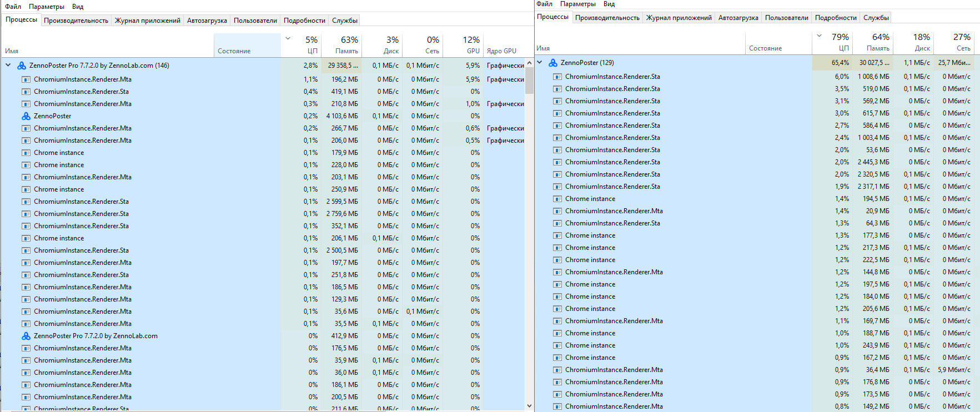This screenshot has width=980, height=412.
Task: Switch to Автозагрузка tab in left window
Action: (207, 21)
